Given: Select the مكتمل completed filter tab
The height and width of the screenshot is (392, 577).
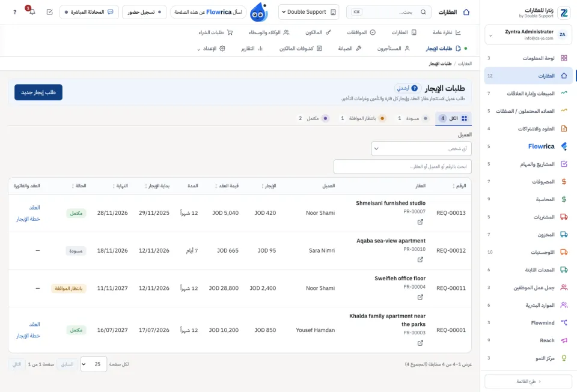Looking at the screenshot, I should pos(313,118).
